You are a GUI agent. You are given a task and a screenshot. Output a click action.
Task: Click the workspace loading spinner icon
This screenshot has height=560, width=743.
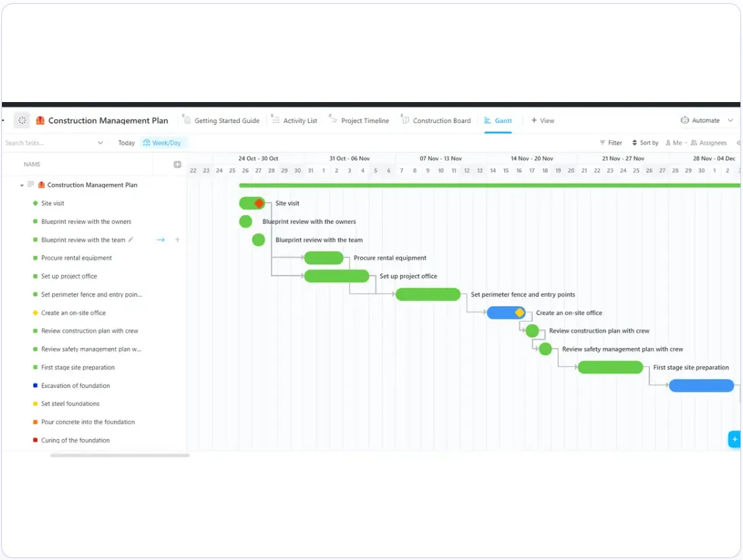pos(22,120)
